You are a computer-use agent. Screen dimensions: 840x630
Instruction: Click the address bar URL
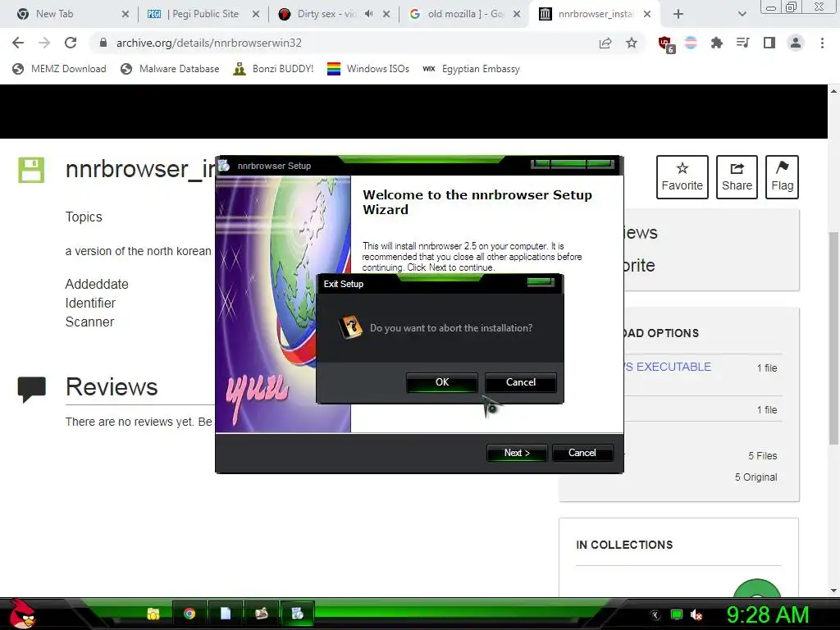(x=209, y=43)
